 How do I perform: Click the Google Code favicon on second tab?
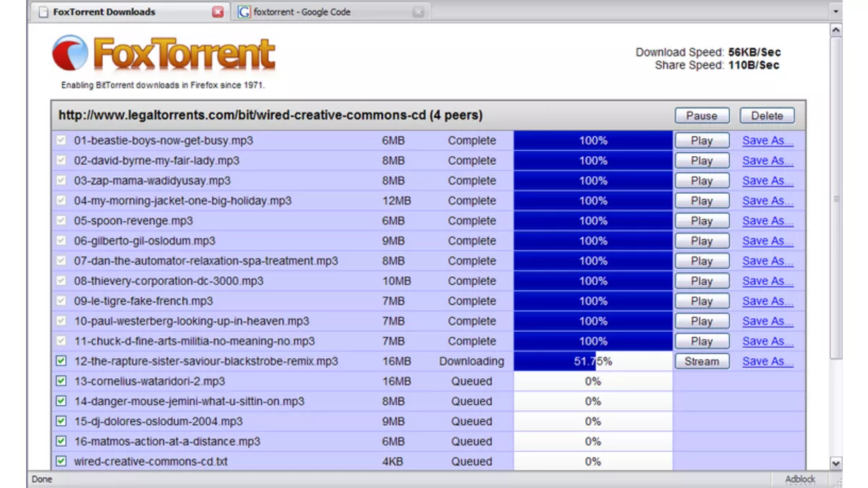244,12
